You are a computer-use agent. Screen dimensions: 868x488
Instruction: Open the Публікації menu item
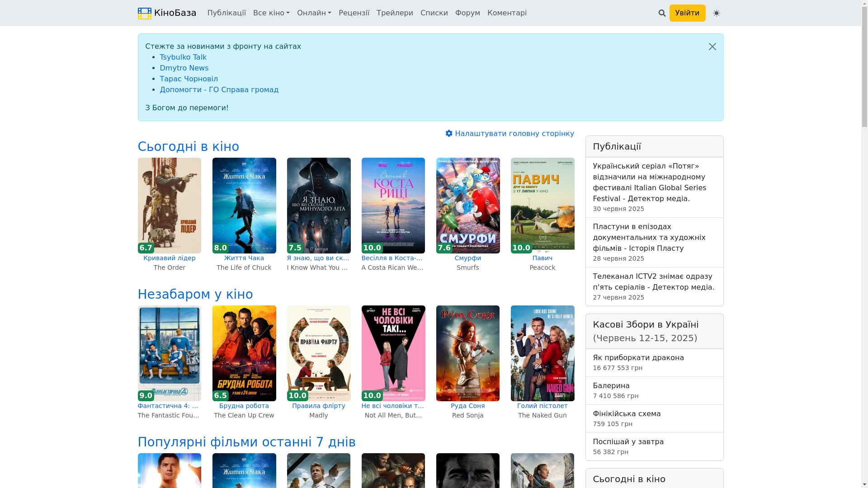pyautogui.click(x=226, y=13)
